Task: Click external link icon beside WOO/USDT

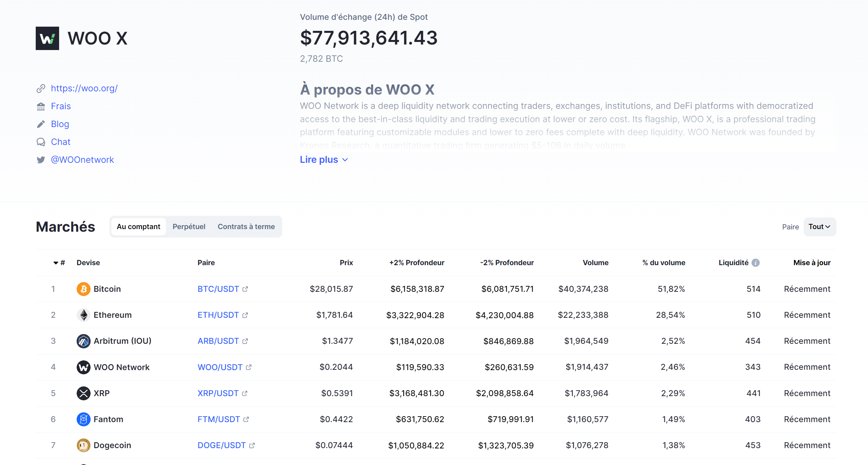Action: click(249, 367)
